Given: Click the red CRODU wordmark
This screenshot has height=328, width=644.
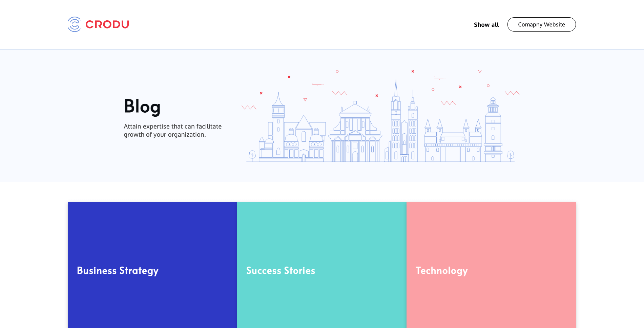Looking at the screenshot, I should click(x=107, y=24).
